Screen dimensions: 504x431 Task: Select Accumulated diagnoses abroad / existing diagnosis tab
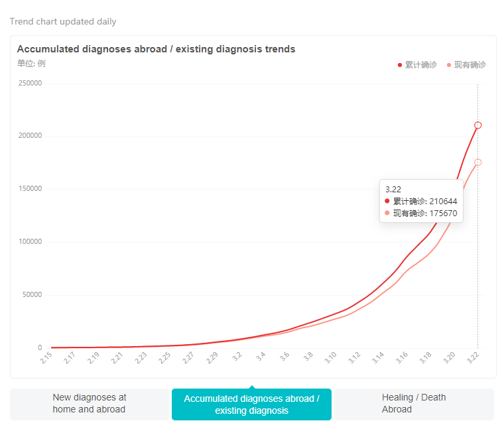(x=251, y=404)
